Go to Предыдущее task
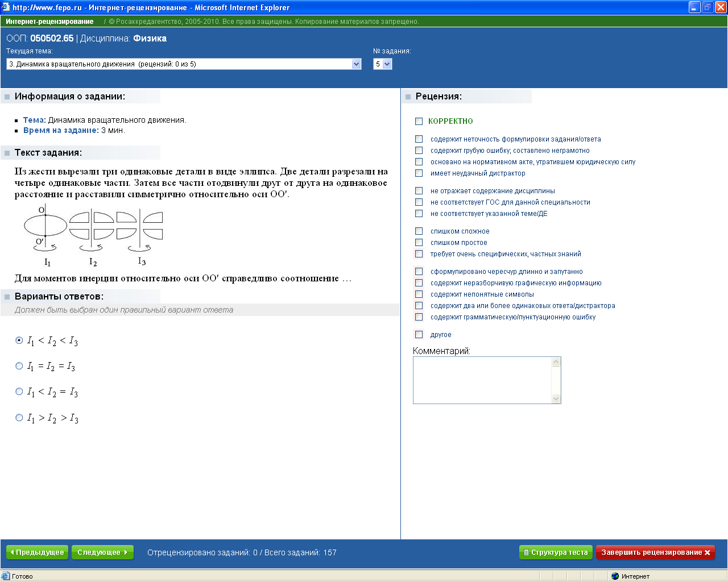Image resolution: width=728 pixels, height=582 pixels. [37, 552]
